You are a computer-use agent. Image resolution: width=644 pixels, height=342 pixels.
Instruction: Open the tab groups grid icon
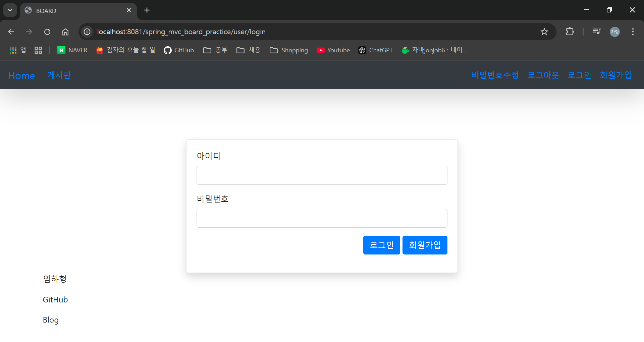click(38, 50)
